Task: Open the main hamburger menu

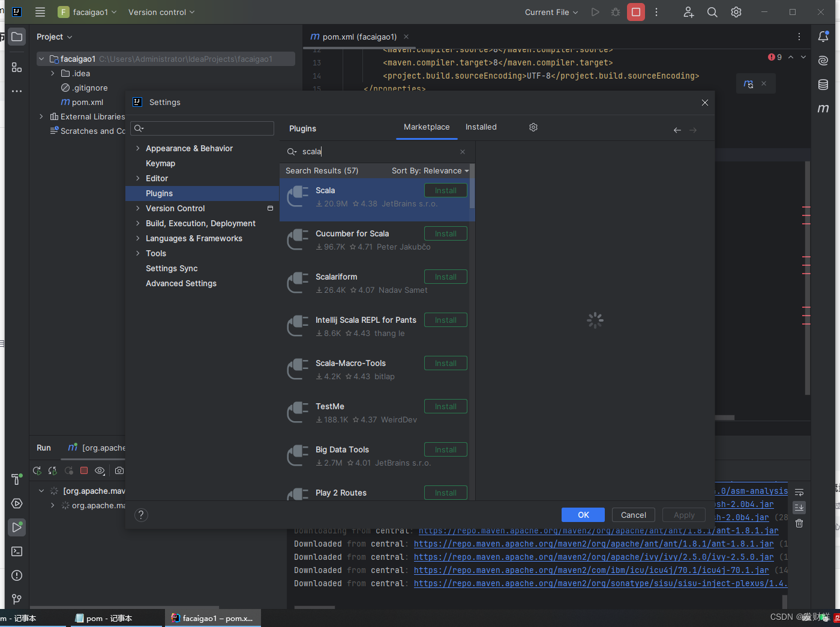Action: click(40, 12)
